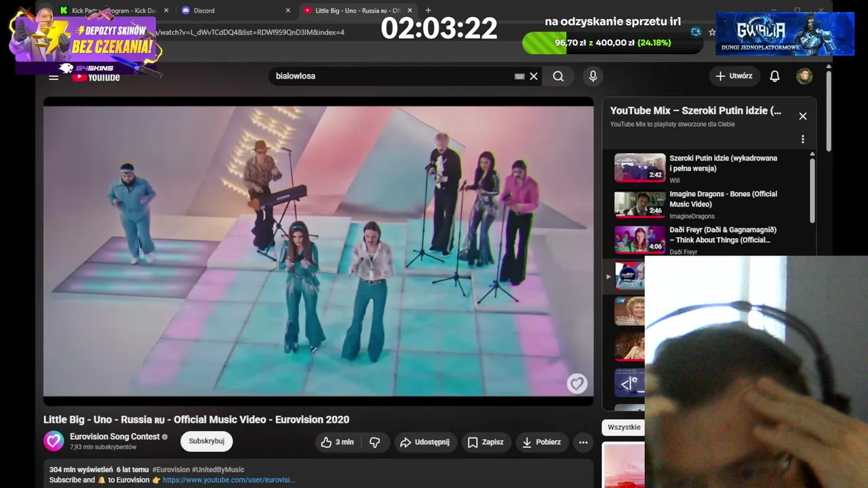Image resolution: width=868 pixels, height=488 pixels.
Task: Click the '304 mln wyświetleń' description text
Action: (x=81, y=470)
